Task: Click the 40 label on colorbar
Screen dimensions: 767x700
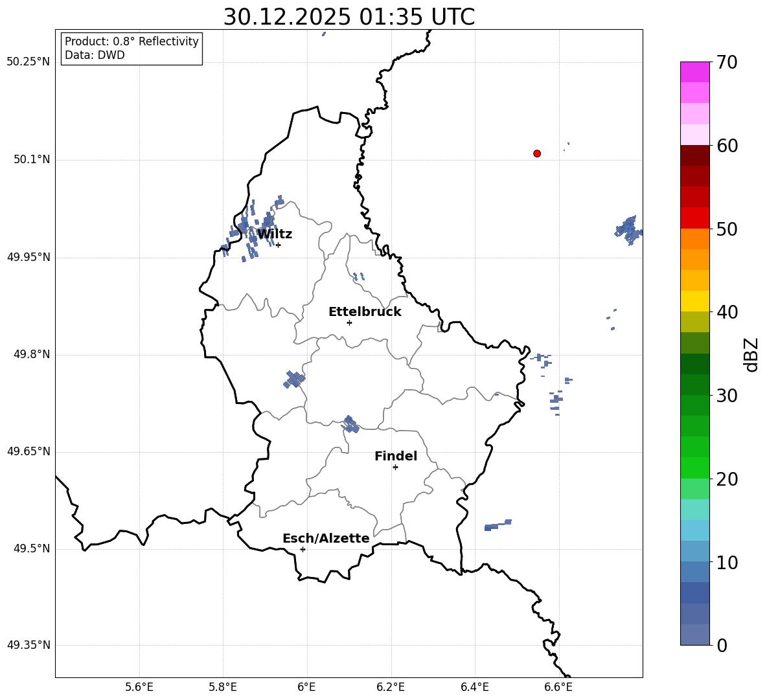Action: [x=726, y=312]
